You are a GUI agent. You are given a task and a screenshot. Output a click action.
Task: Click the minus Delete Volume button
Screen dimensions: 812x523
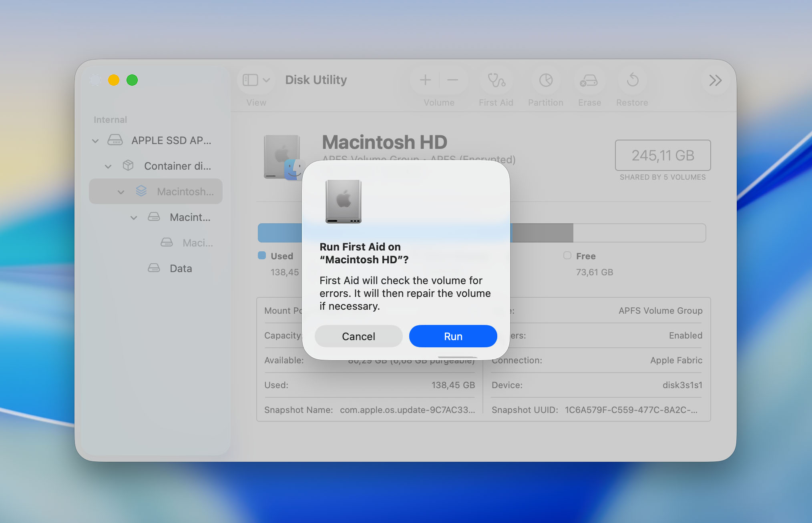(x=452, y=80)
